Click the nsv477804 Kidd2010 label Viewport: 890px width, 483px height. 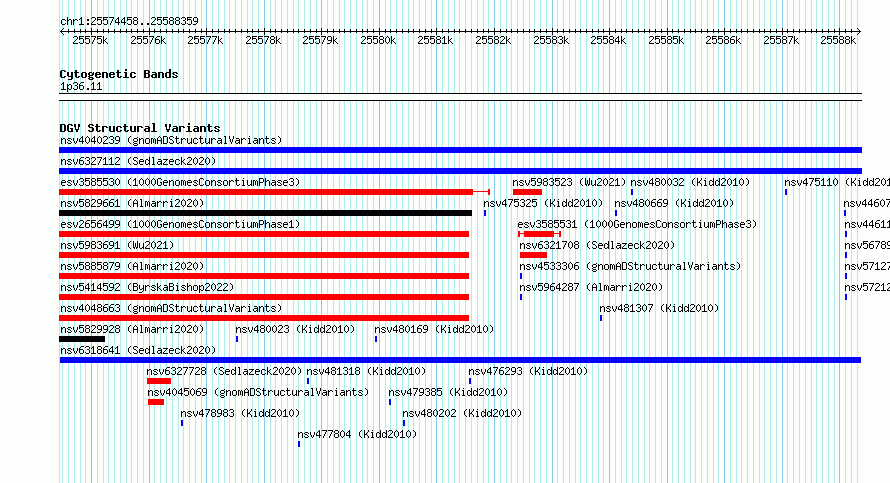[x=357, y=434]
